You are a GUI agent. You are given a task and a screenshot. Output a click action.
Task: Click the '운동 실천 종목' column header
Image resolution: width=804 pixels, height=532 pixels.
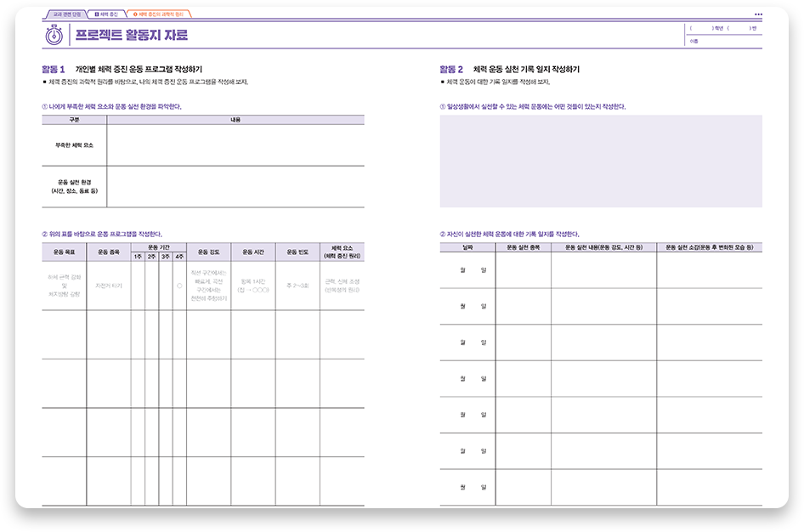tap(523, 247)
